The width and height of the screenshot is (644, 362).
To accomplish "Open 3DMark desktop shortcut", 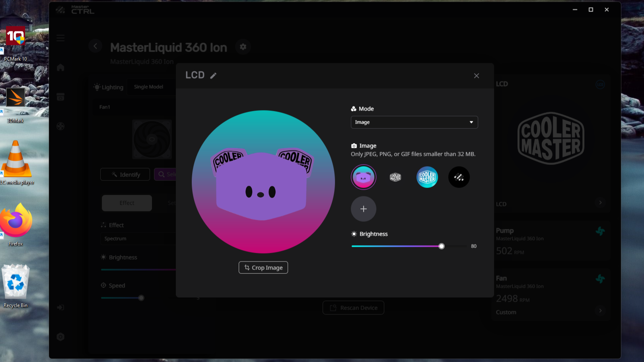I will click(16, 105).
